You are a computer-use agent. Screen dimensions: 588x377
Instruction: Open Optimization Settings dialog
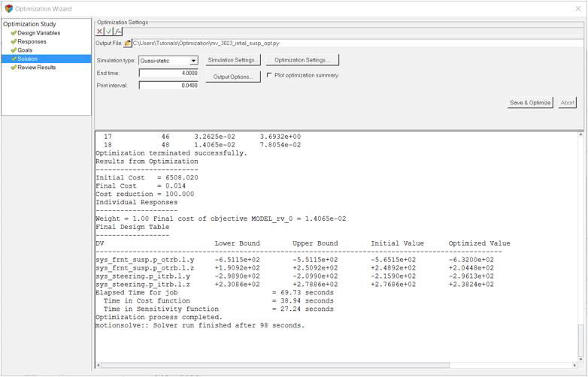point(302,60)
